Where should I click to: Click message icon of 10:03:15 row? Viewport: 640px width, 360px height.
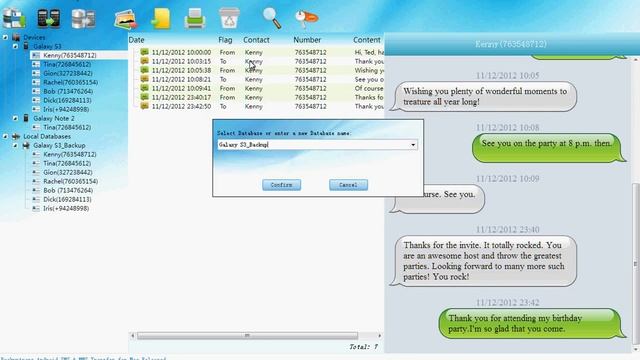pos(144,61)
